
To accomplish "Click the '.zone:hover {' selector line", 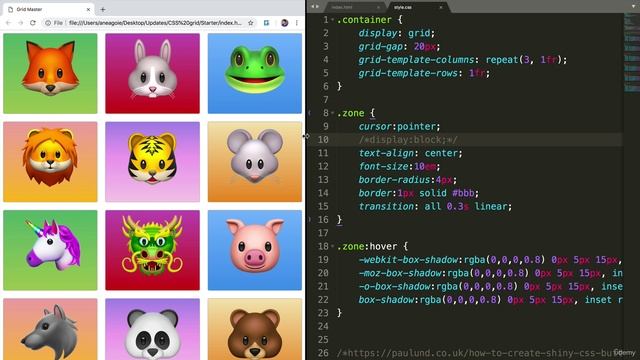I will click(x=372, y=246).
